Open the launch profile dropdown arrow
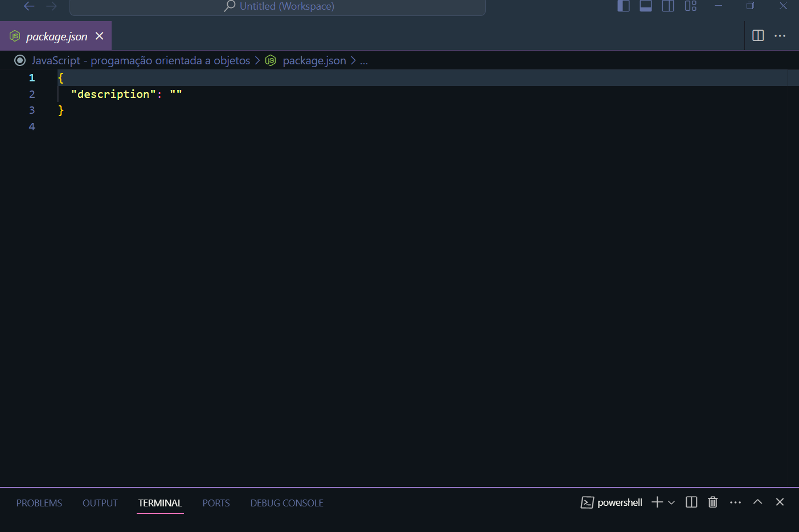This screenshot has width=799, height=532. 671,502
